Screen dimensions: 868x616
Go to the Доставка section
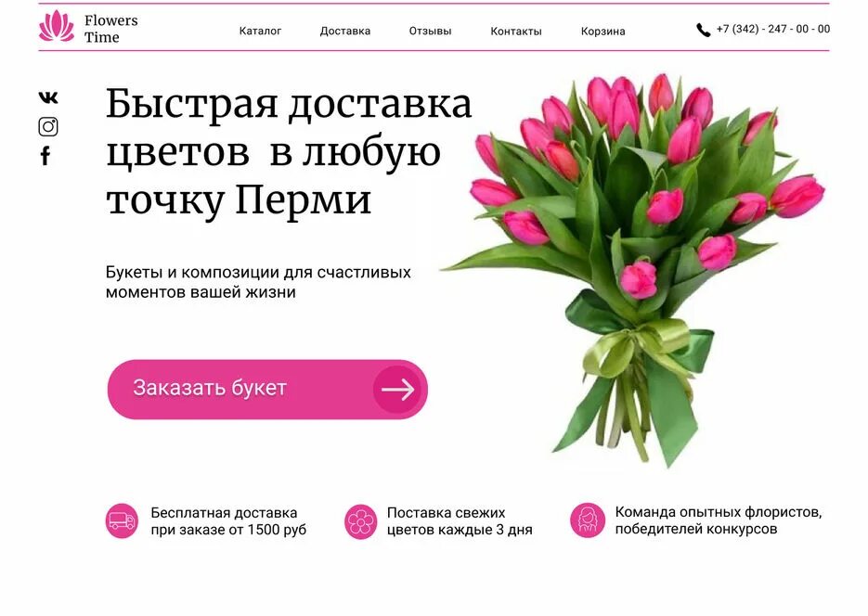344,31
